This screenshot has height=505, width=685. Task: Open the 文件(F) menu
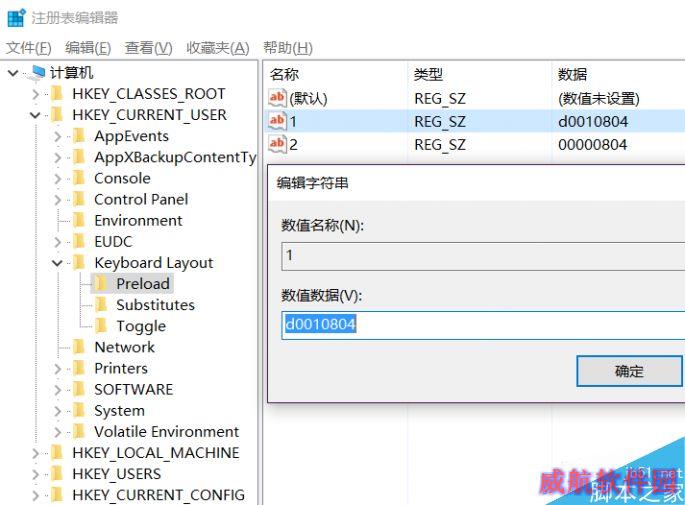pyautogui.click(x=29, y=48)
